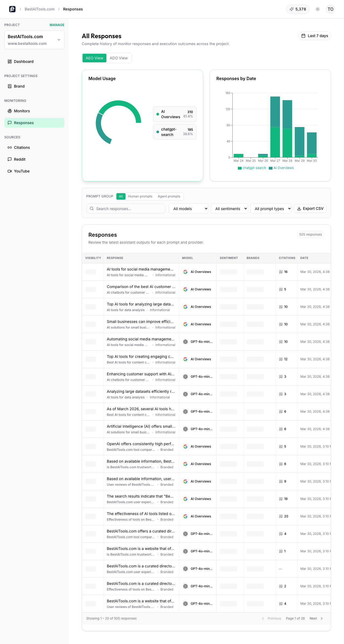Open YouTube sources page
Screen dimensions: 344x644
[x=34, y=171]
